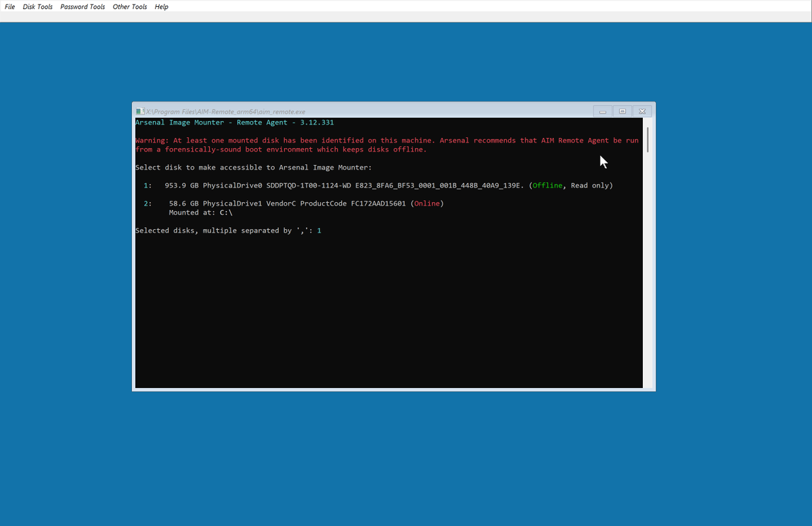Viewport: 812px width, 526px height.
Task: Maximize the aim_remote.exe console window
Action: (x=623, y=112)
